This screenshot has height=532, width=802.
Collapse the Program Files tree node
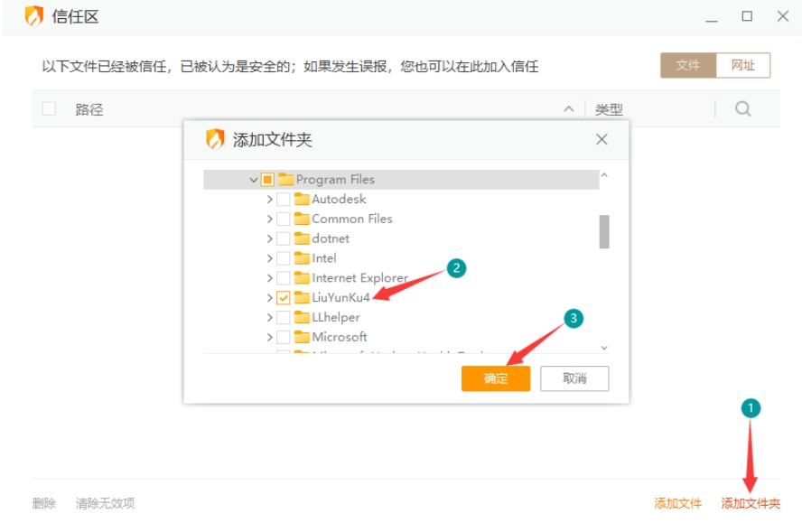point(253,180)
